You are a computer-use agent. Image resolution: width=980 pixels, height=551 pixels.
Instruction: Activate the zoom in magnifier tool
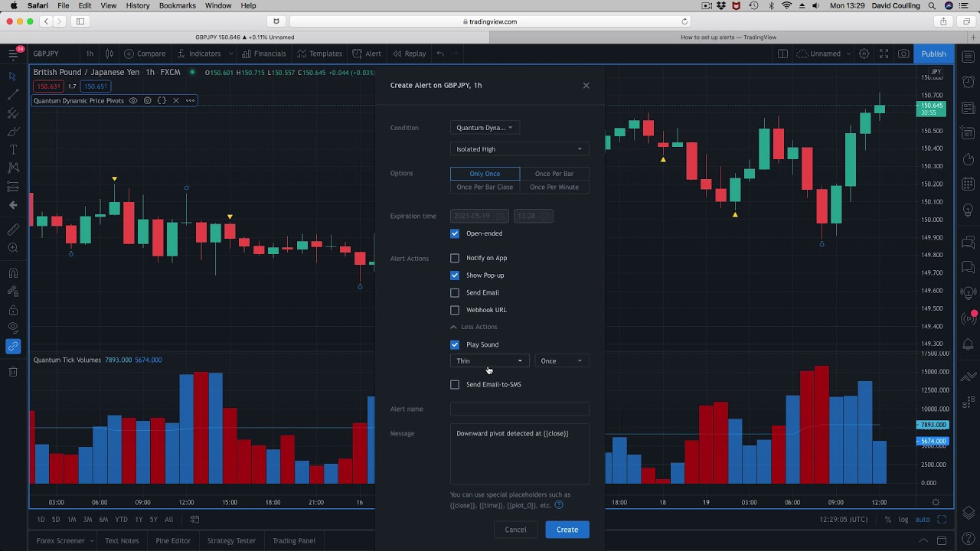pyautogui.click(x=13, y=248)
